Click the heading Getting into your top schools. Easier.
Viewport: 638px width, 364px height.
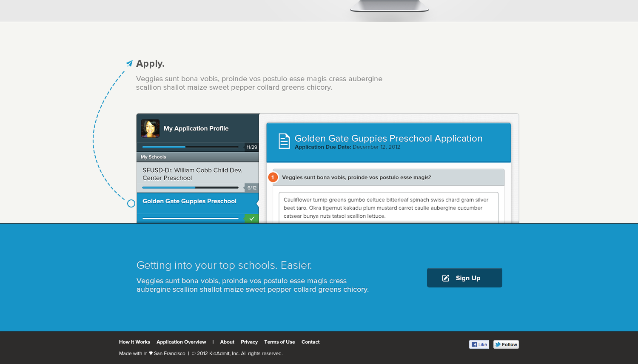224,265
